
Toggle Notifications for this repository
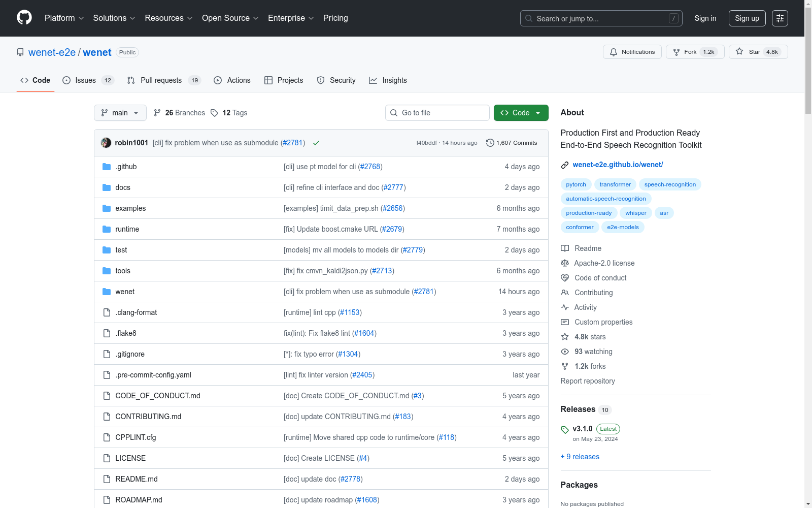pos(632,52)
